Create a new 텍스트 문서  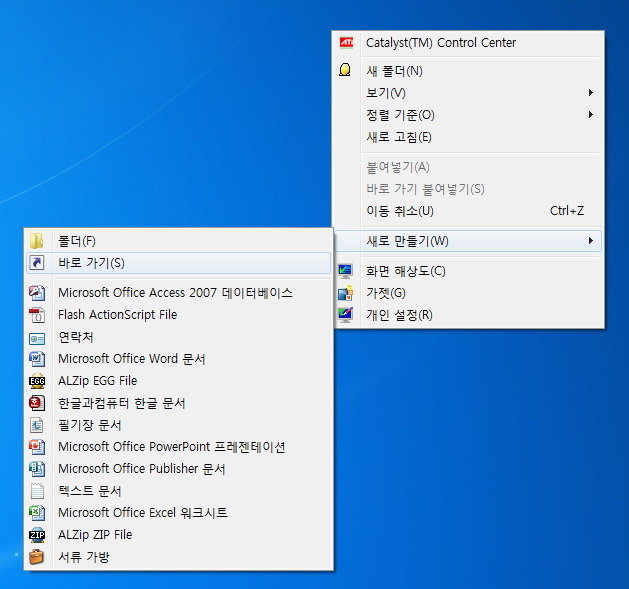(x=179, y=490)
